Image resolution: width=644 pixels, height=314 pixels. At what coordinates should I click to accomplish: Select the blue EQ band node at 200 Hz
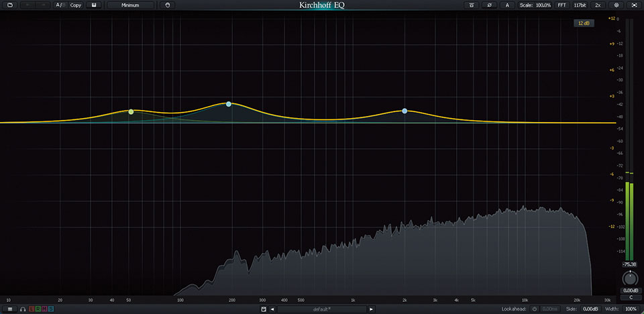[229, 104]
